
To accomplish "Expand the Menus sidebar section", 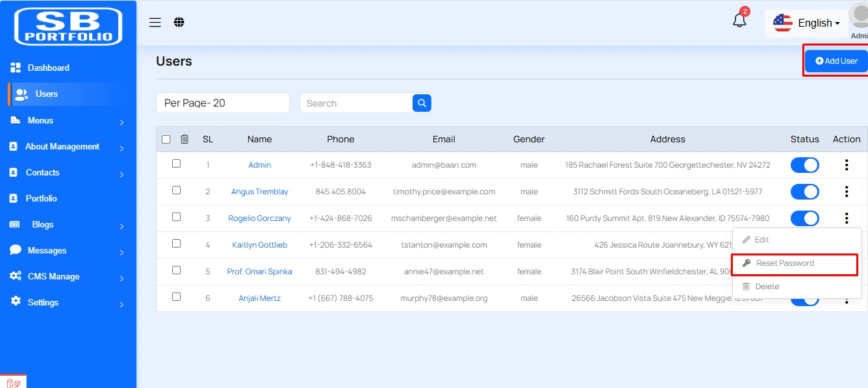I will pyautogui.click(x=68, y=121).
